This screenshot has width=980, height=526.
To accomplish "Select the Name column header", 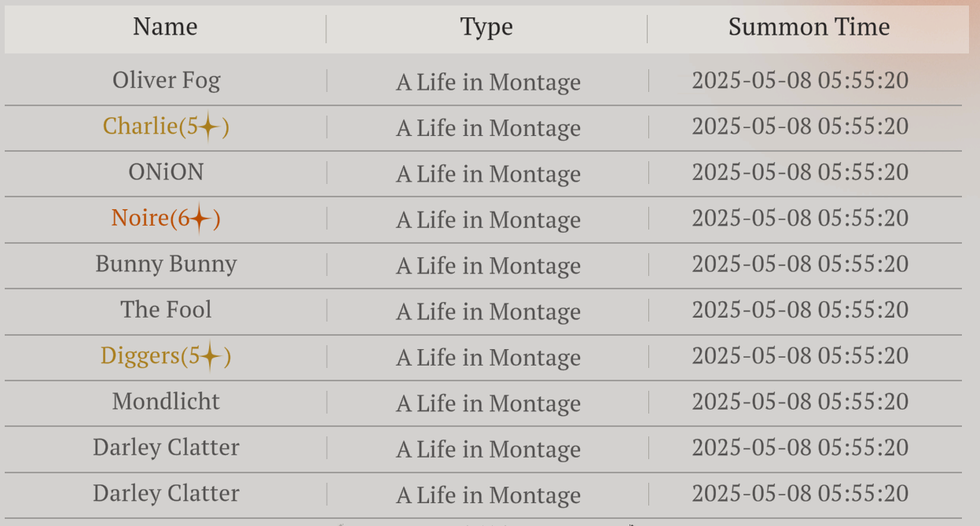I will coord(165,28).
